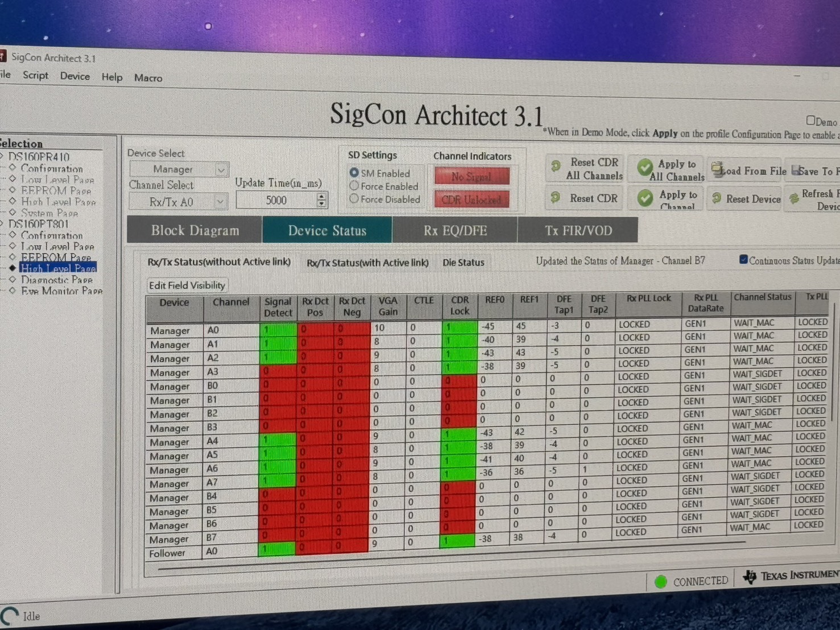Screen dimensions: 840x630
Task: Toggle Continuous Status Update checkbox
Action: (743, 259)
